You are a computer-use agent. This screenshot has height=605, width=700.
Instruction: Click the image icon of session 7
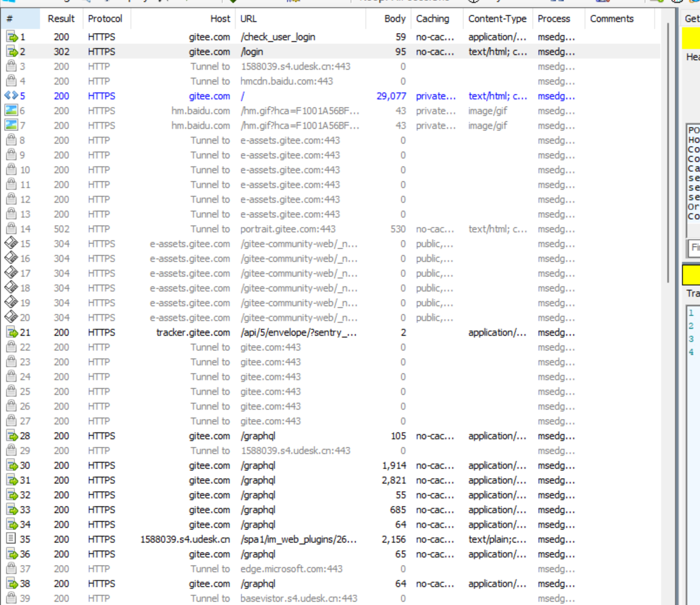[11, 125]
